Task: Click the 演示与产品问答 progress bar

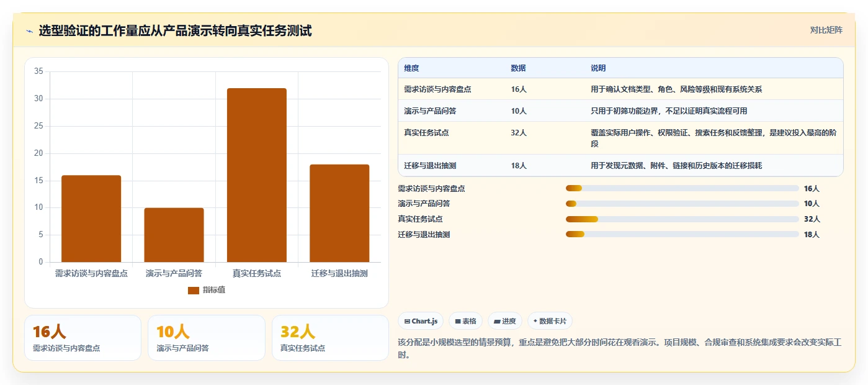Action: click(x=682, y=204)
